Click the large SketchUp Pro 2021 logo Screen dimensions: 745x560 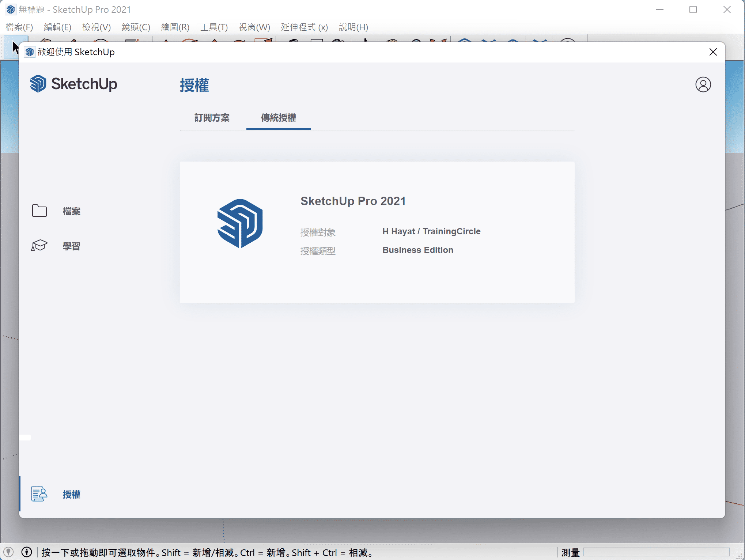tap(240, 223)
